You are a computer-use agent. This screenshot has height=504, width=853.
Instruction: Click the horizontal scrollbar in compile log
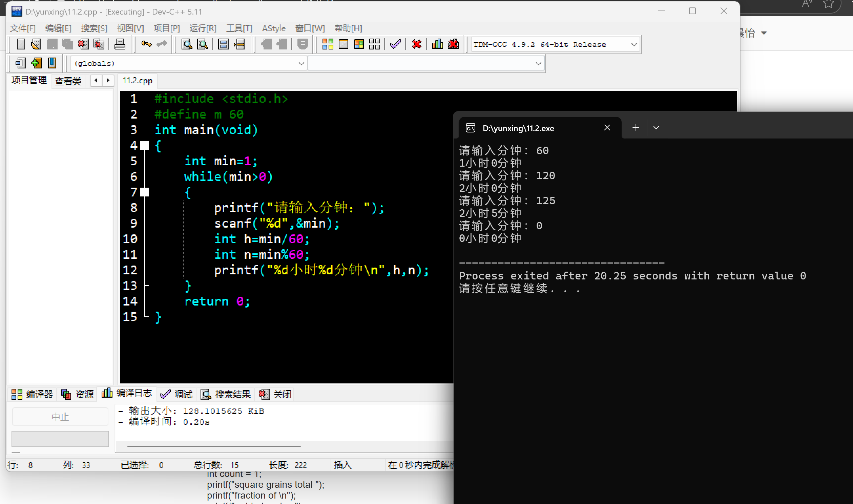point(214,446)
